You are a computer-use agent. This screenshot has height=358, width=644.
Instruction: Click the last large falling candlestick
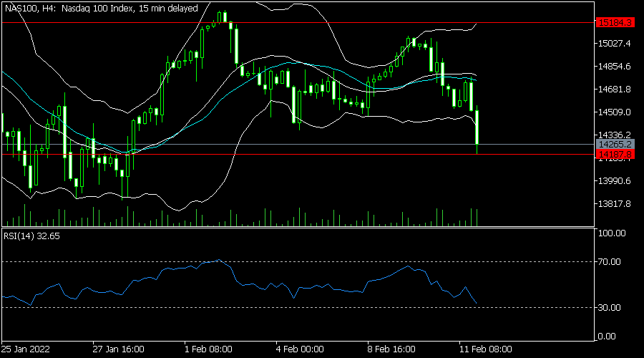coord(477,127)
